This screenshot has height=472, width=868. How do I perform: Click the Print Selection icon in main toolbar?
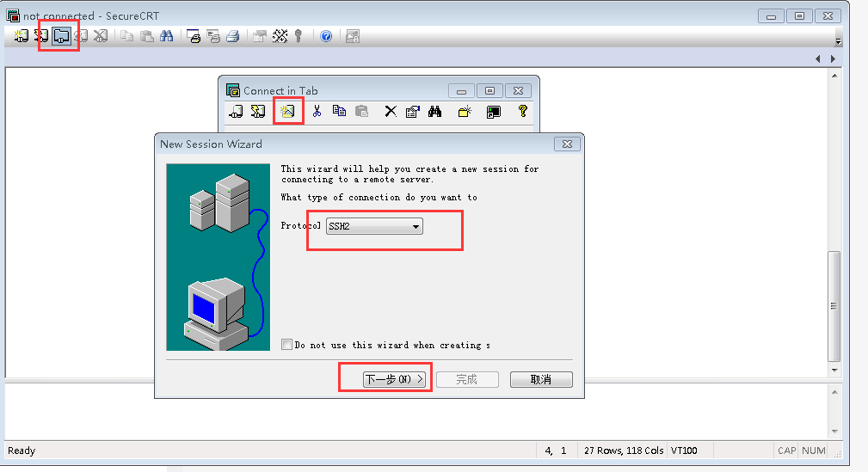click(x=213, y=36)
